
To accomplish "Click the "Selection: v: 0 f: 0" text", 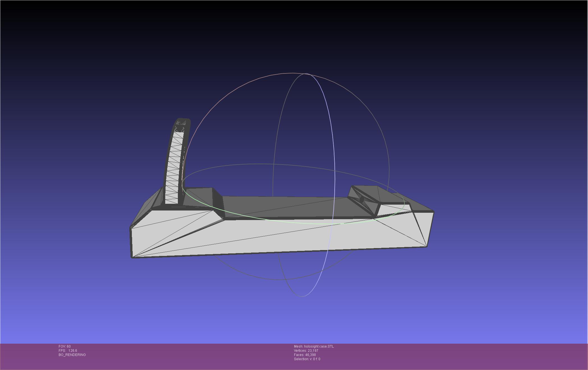I will [307, 359].
